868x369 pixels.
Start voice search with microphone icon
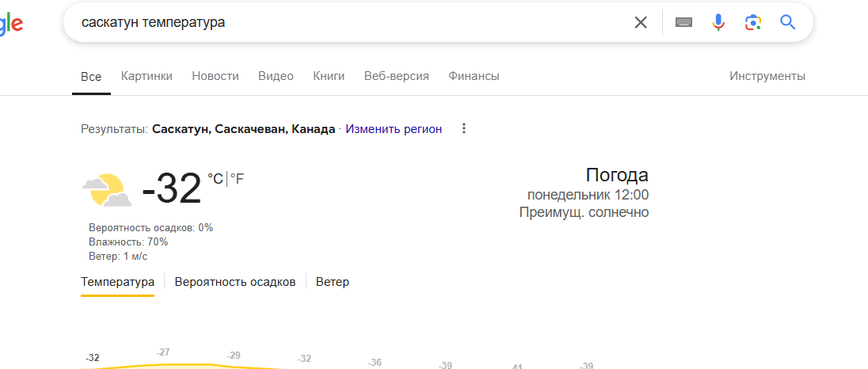click(x=718, y=22)
